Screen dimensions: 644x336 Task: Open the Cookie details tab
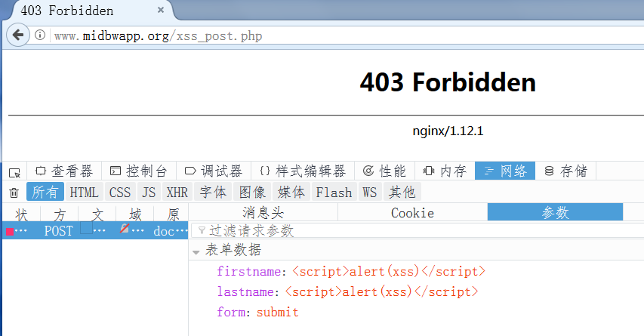click(x=412, y=212)
